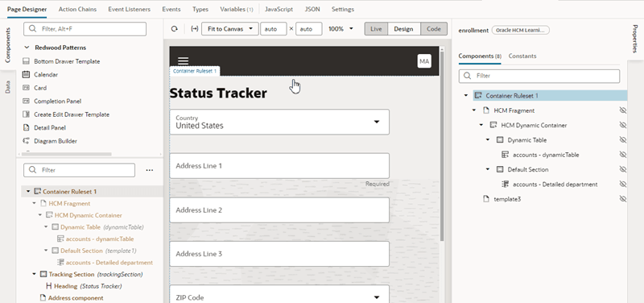Toggle visibility of Default Section row
The image size is (644, 303).
tap(622, 169)
